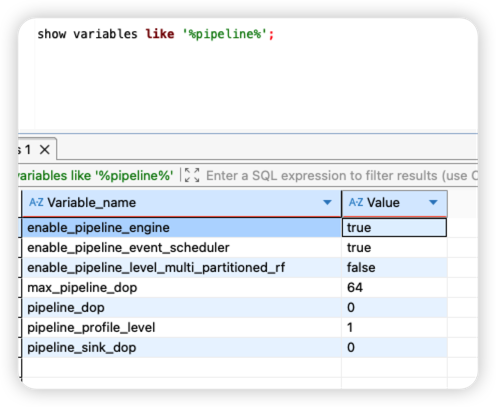
Task: Select the pipeline_sink_dop row cell
Action: [182, 347]
